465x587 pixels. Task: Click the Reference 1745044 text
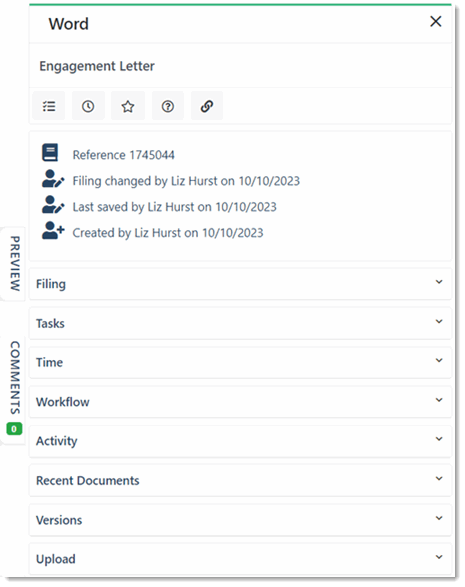pos(124,155)
